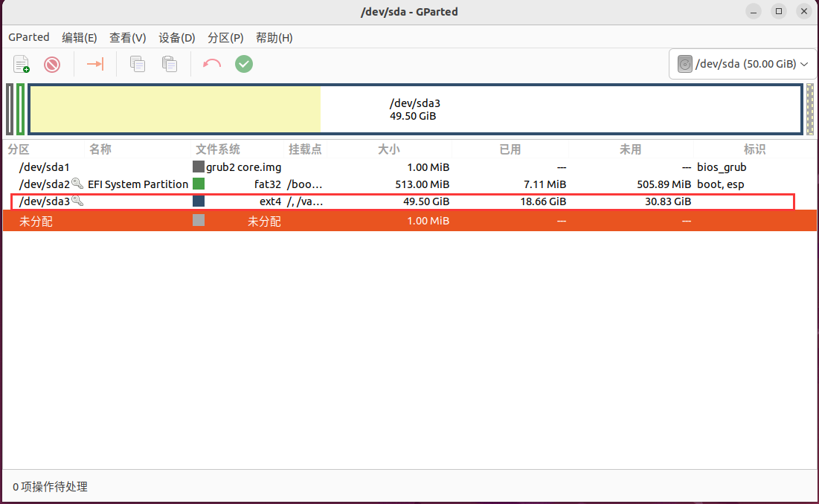The height and width of the screenshot is (504, 819).
Task: Click the 505.89 MiB unused cell
Action: [664, 184]
